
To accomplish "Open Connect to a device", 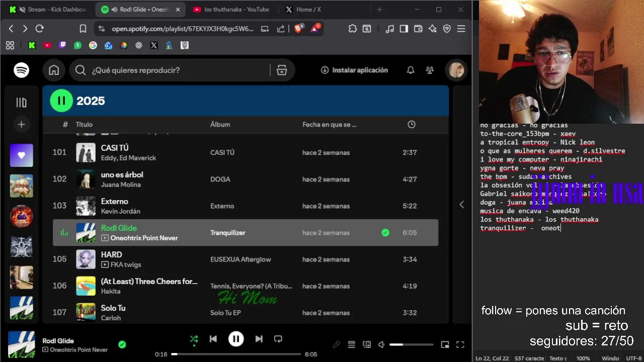I will point(367,344).
